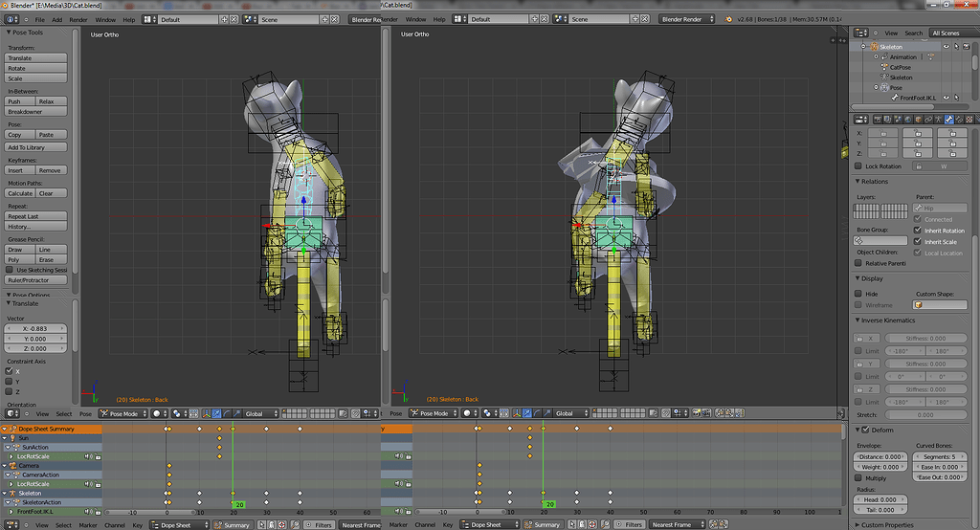Open the Object Constraints chain tab icon
This screenshot has height=530, width=980.
click(928, 119)
